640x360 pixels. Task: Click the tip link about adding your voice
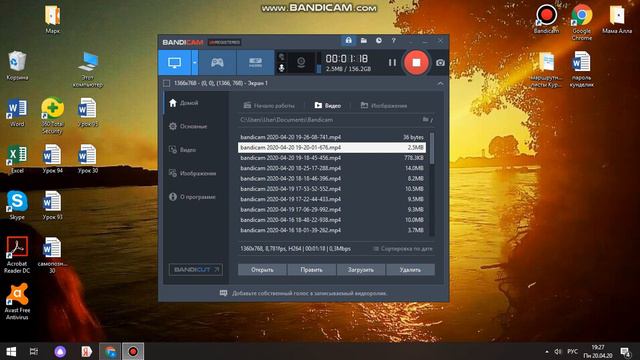click(309, 293)
